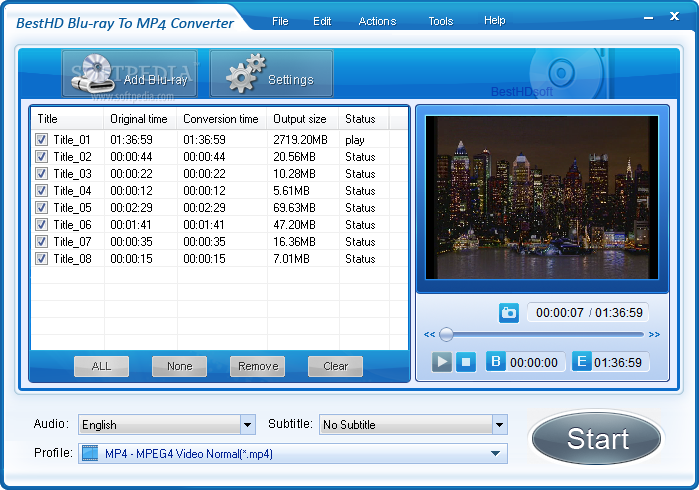The width and height of the screenshot is (699, 490).
Task: Open the Tools menu
Action: coord(440,21)
